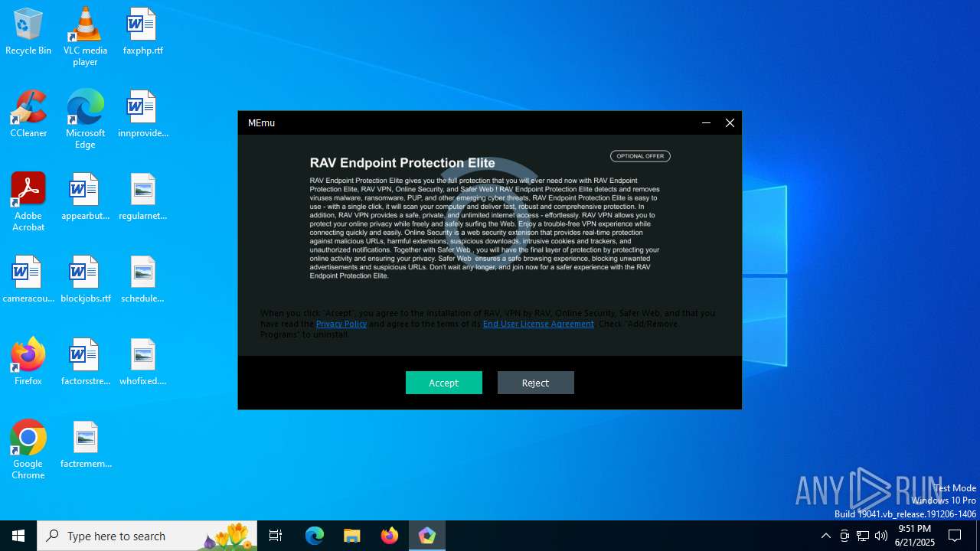980x551 pixels.
Task: Click the MEmu window title text
Action: (261, 122)
